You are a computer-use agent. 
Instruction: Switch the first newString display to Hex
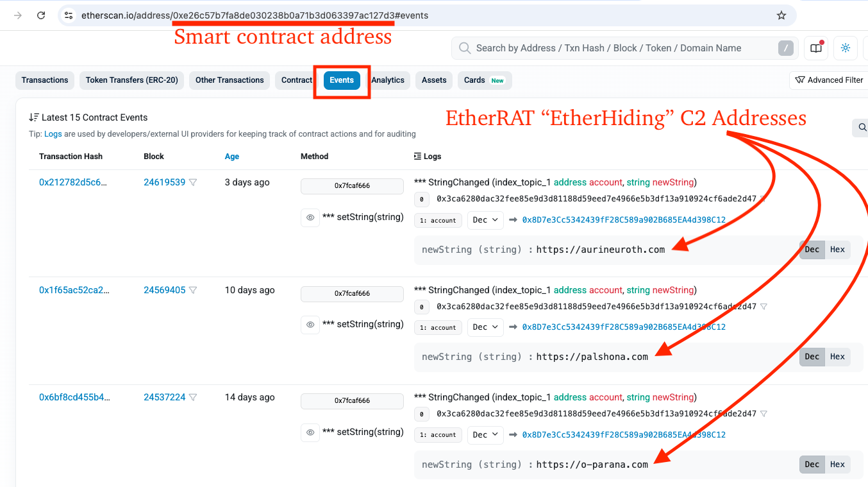click(x=837, y=249)
